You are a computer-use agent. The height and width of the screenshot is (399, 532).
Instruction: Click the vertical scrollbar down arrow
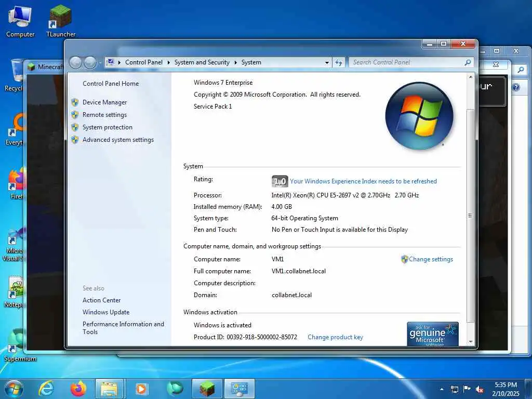(x=470, y=342)
